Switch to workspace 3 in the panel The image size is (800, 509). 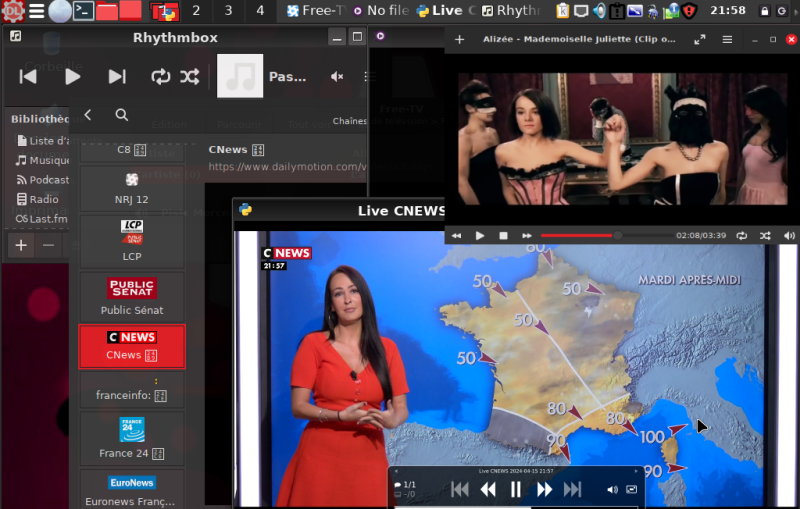228,11
